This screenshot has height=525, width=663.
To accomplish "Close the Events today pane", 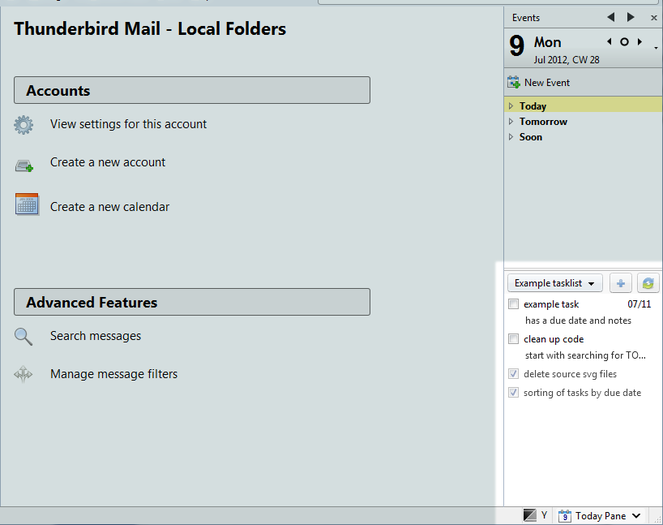I will coord(654,18).
